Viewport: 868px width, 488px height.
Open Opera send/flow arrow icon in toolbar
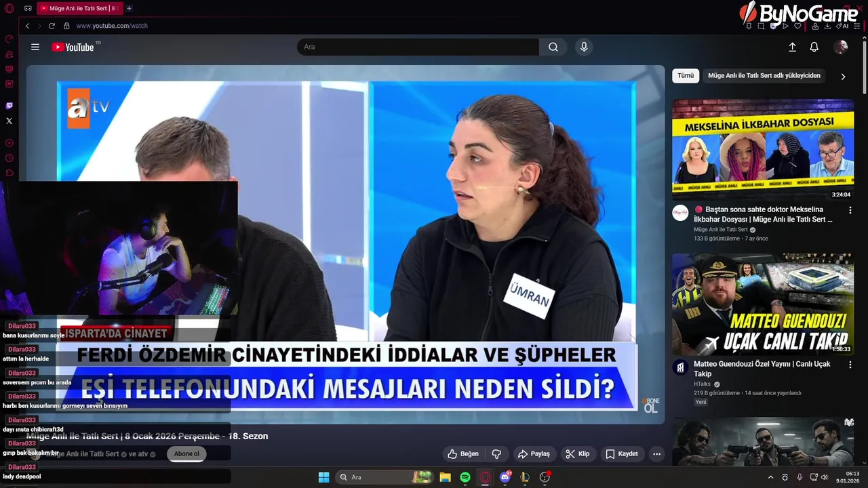[x=785, y=26]
